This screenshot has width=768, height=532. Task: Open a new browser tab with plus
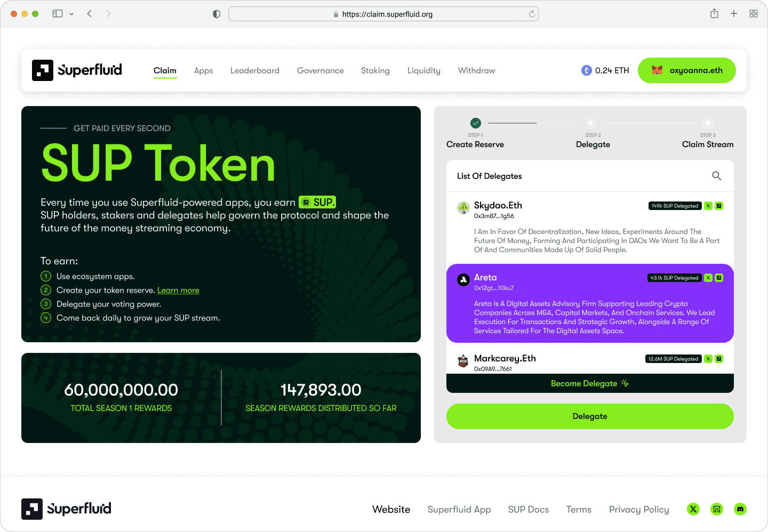point(734,14)
